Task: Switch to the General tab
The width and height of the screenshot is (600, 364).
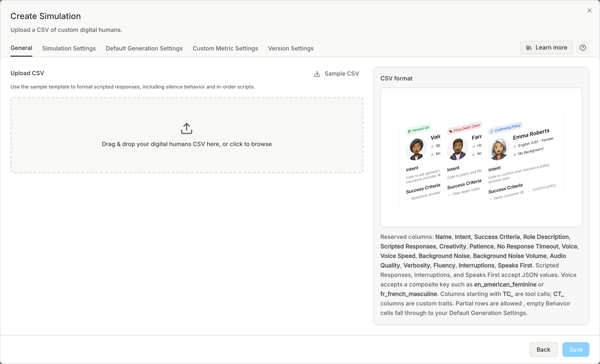Action: tap(21, 48)
